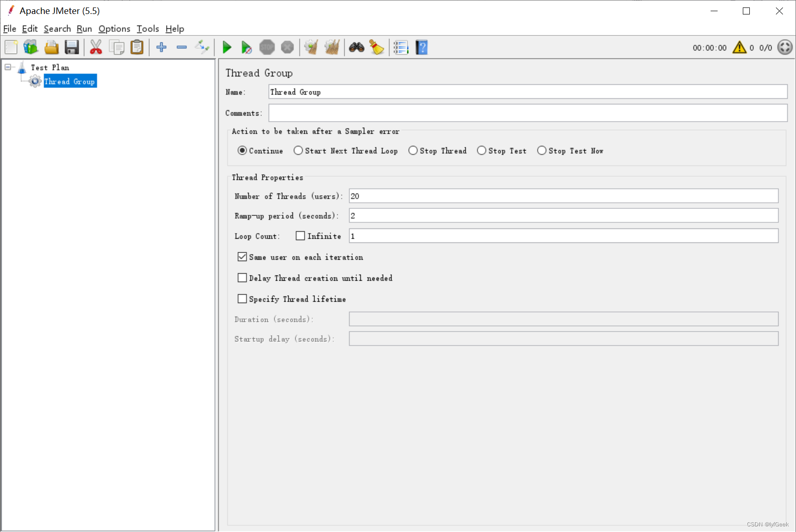
Task: Select Stop Test Now radio button
Action: point(542,151)
